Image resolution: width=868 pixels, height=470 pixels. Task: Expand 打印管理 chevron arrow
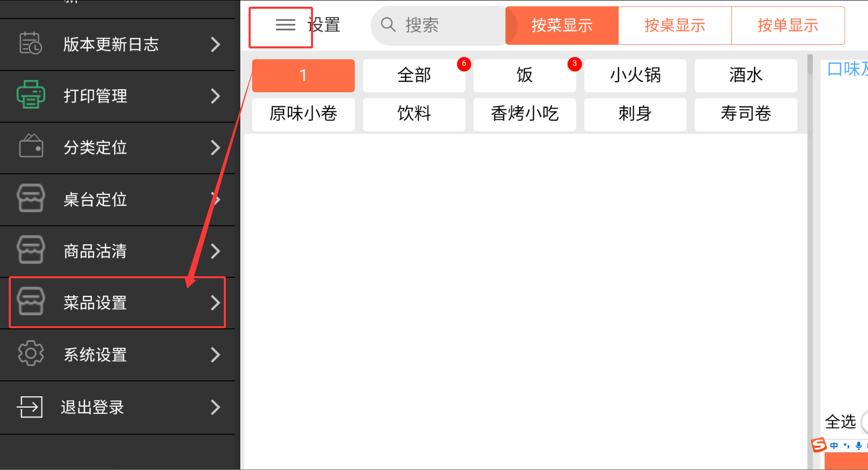coord(216,96)
